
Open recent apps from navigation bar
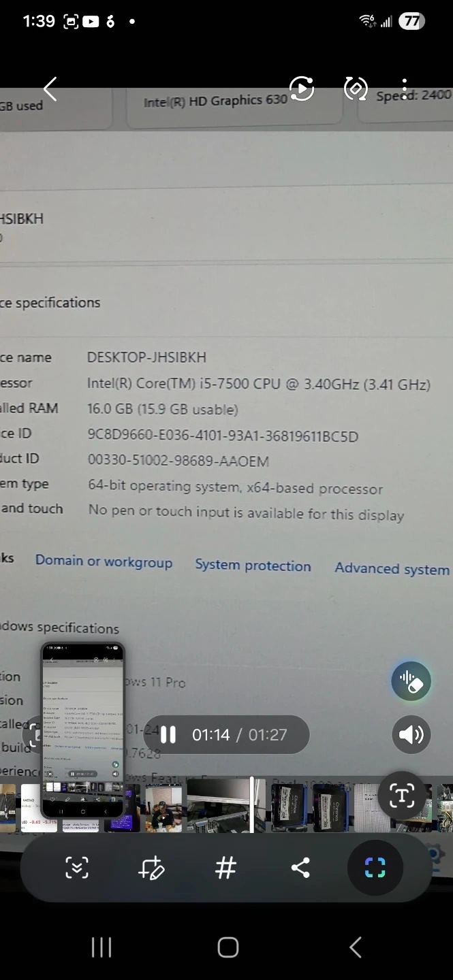coord(101,947)
